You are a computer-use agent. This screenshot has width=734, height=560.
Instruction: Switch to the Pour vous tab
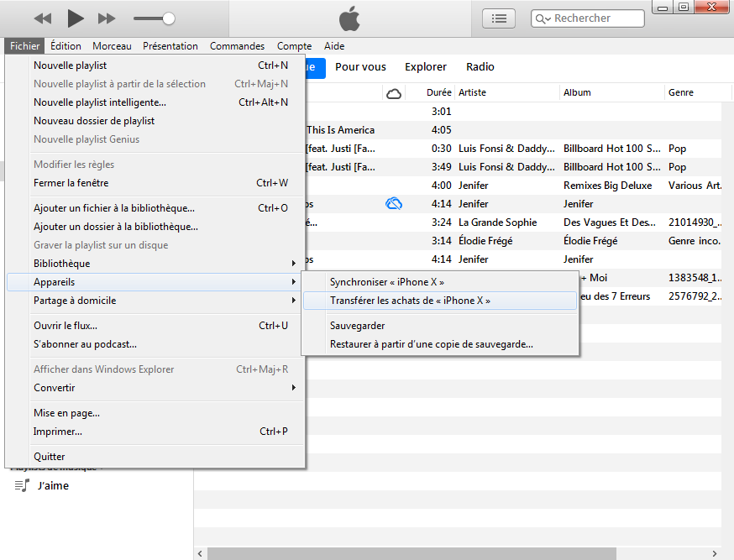(360, 67)
